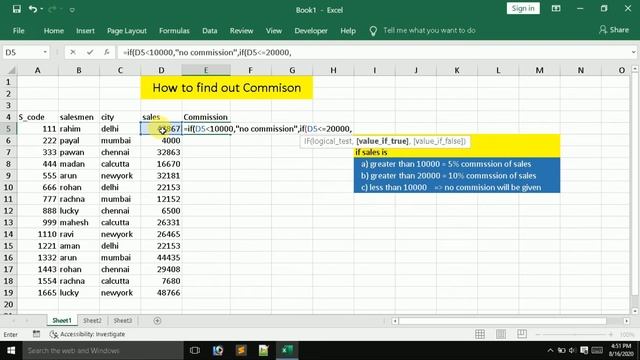Viewport: 640px width, 360px height.
Task: Switch to Normal view
Action: tap(480, 334)
